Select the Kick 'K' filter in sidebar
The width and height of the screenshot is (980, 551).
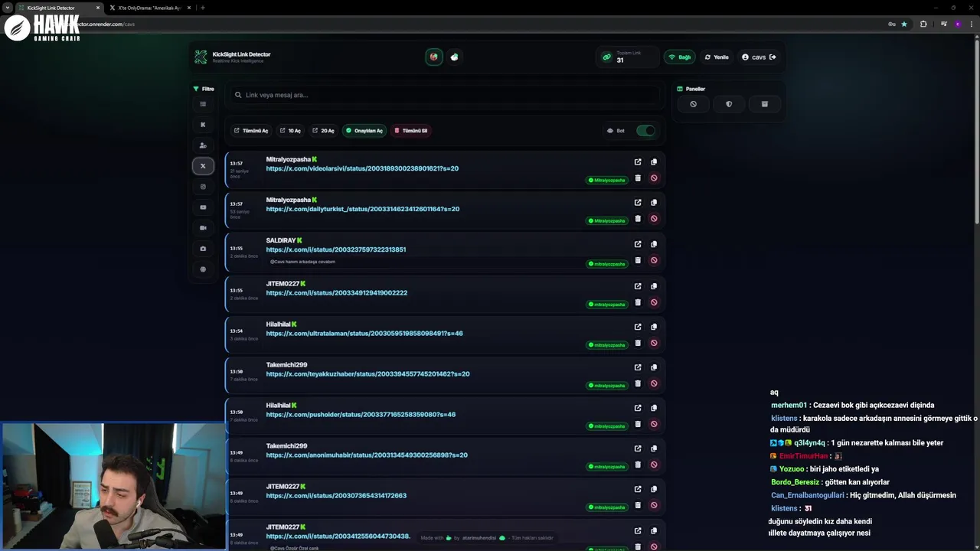(x=203, y=125)
